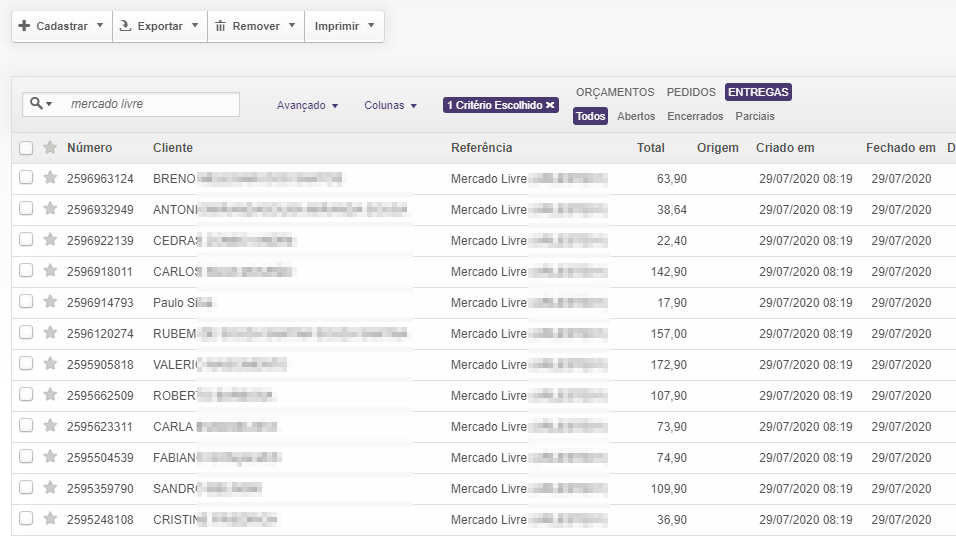Click the search magnifier icon
Screen dimensions: 956x555
[37, 104]
